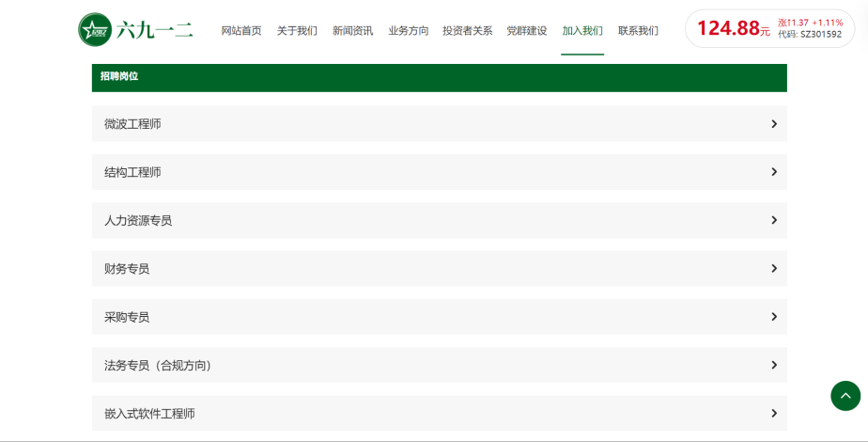Click the 招聘岗位 section header
868x442 pixels.
click(x=440, y=77)
